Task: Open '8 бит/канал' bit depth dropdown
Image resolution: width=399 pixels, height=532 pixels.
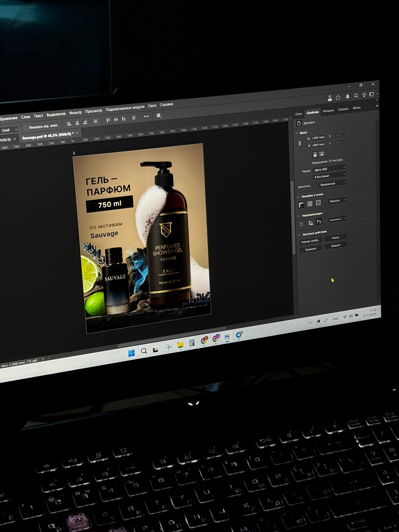Action: [x=329, y=176]
